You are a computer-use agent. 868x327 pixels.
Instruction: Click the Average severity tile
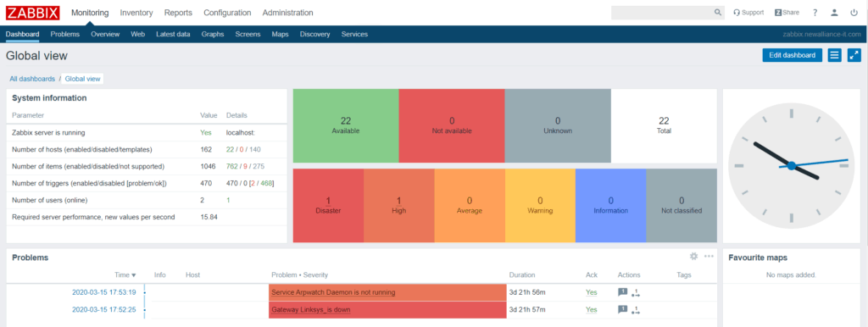tap(470, 205)
